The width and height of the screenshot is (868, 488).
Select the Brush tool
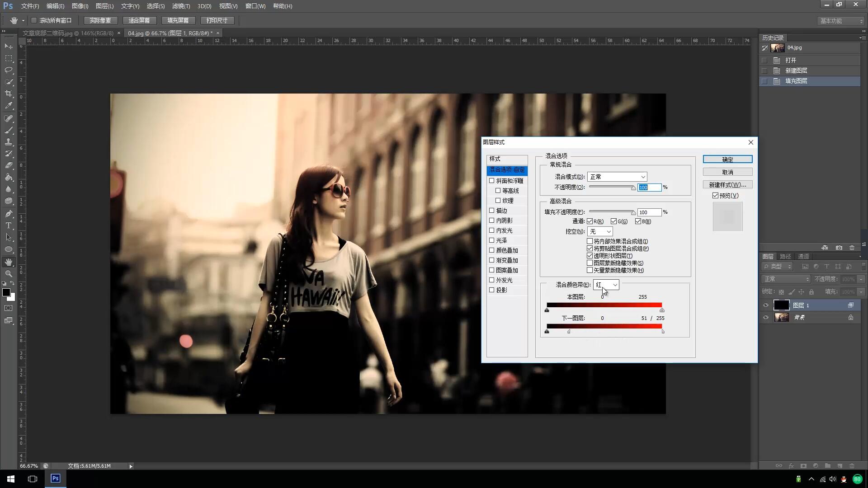coord(9,130)
